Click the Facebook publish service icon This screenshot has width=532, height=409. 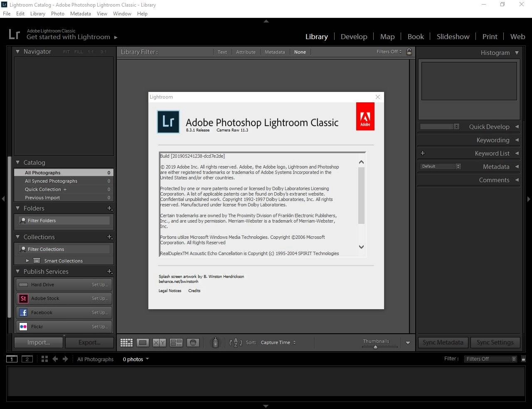click(23, 312)
